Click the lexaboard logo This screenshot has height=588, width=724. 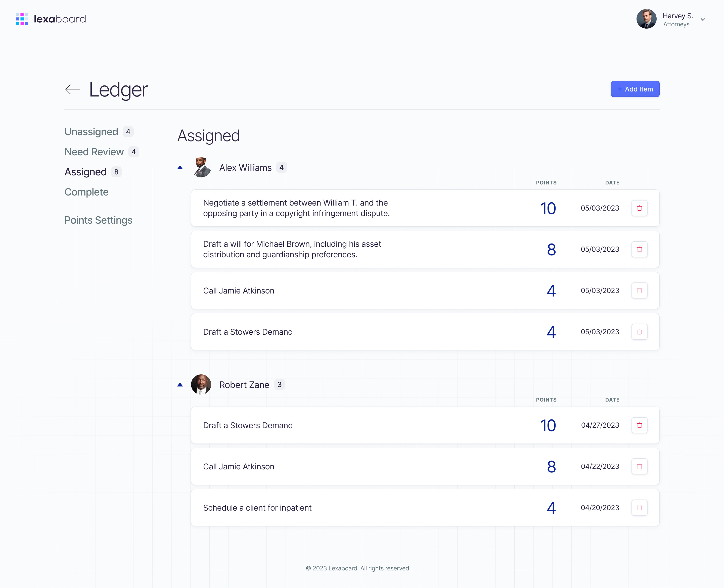(x=51, y=19)
